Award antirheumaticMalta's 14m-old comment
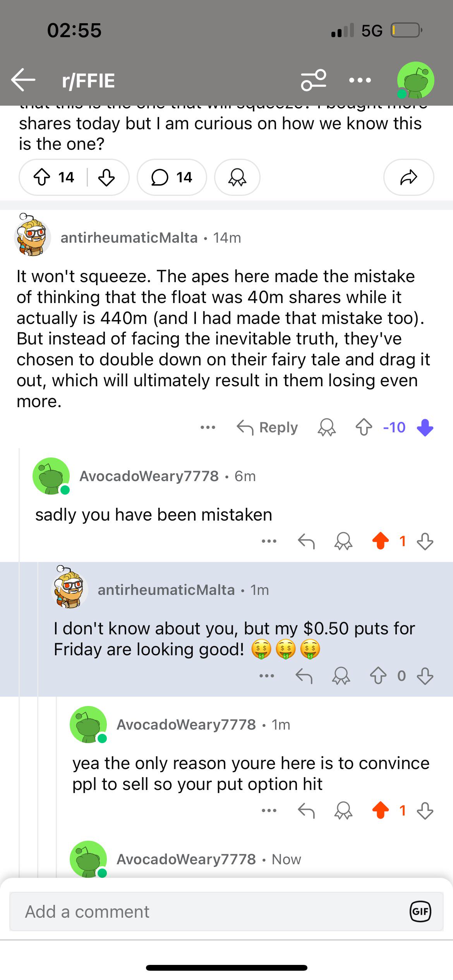 (326, 427)
